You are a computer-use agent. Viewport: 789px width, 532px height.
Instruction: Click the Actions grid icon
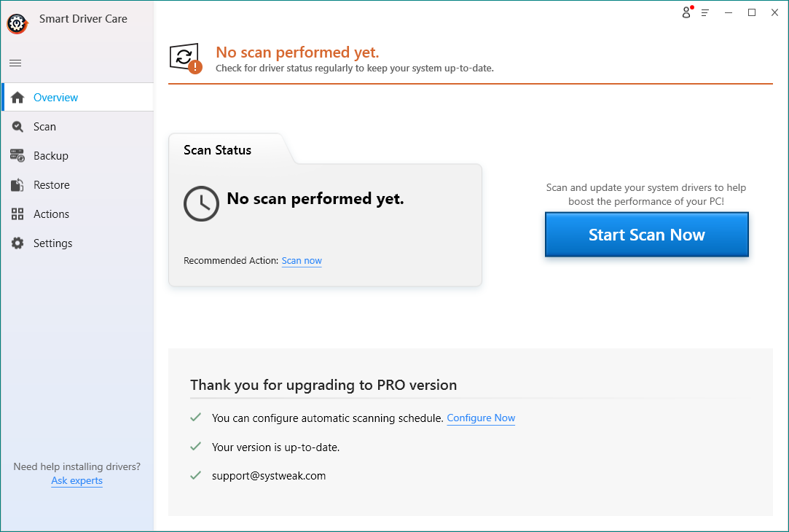(x=18, y=214)
